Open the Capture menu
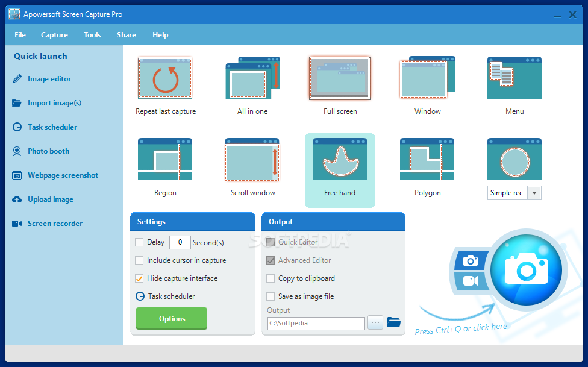Viewport: 588px width, 367px height. (x=54, y=35)
